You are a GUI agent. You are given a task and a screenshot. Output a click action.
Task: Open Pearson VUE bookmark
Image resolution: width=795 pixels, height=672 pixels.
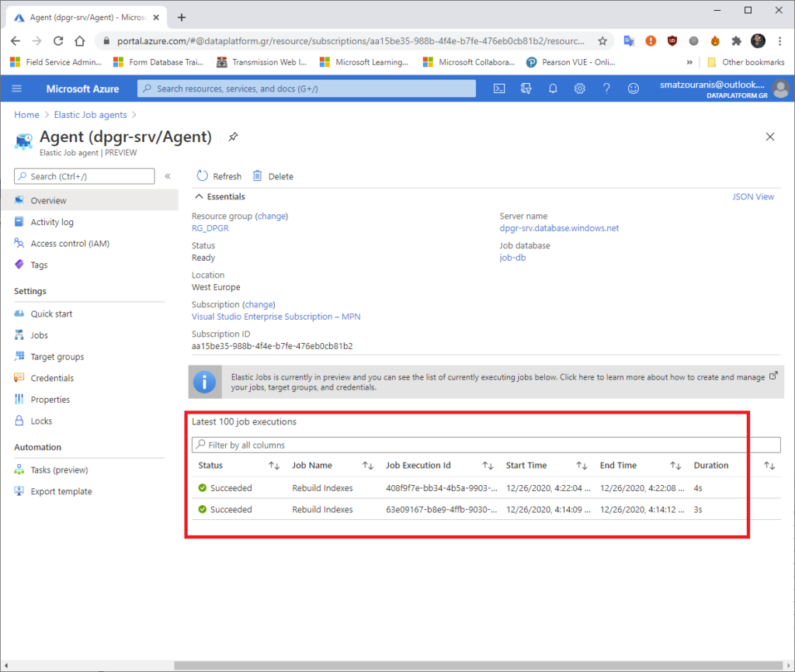[x=571, y=62]
